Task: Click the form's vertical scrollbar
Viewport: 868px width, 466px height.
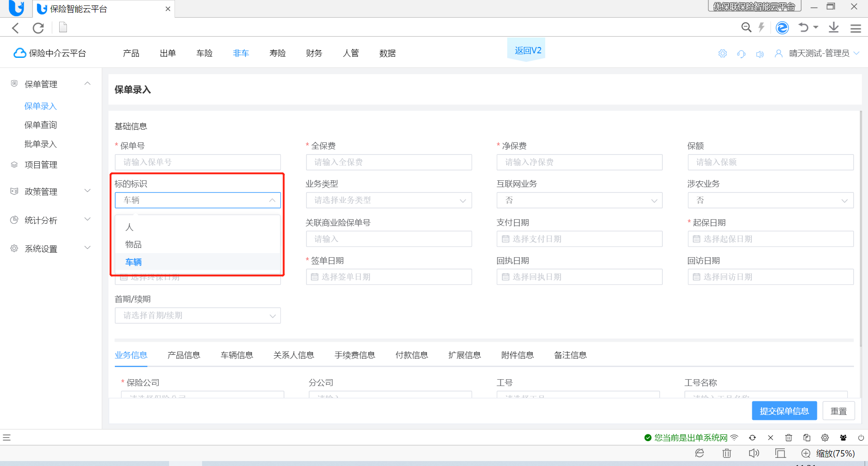Action: (x=860, y=228)
